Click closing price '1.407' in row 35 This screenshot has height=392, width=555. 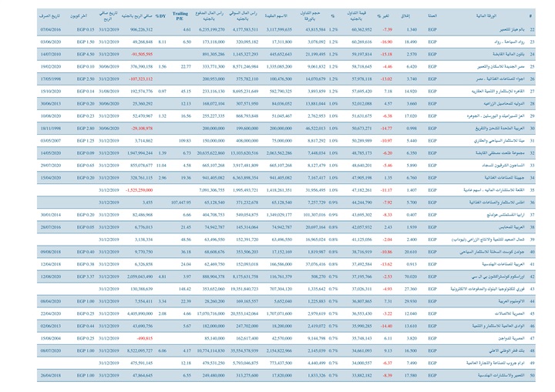[x=412, y=191]
